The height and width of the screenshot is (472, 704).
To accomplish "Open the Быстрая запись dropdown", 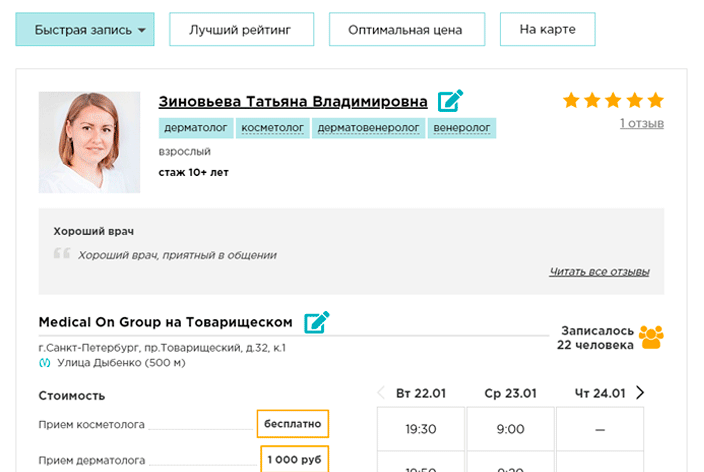I will coord(85,30).
